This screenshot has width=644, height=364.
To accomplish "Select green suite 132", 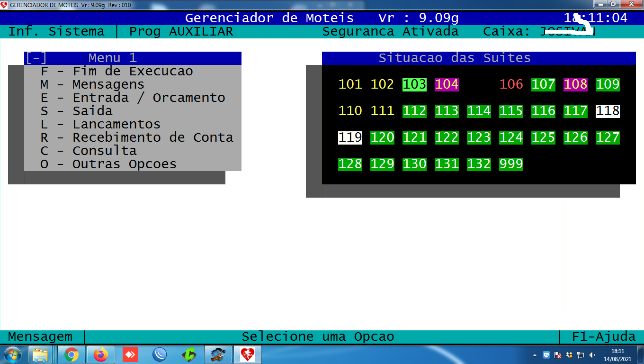I will 479,164.
